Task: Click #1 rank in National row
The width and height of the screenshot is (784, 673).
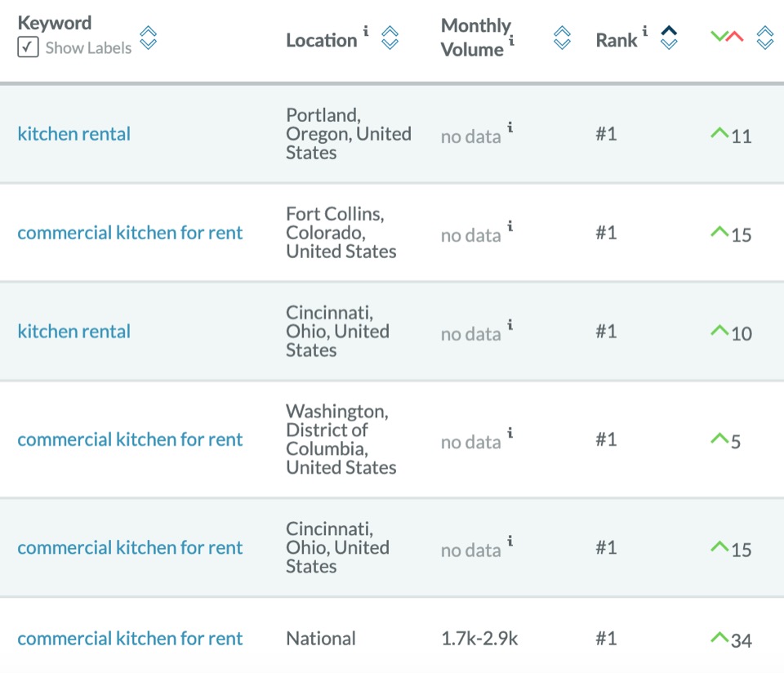Action: (x=606, y=639)
